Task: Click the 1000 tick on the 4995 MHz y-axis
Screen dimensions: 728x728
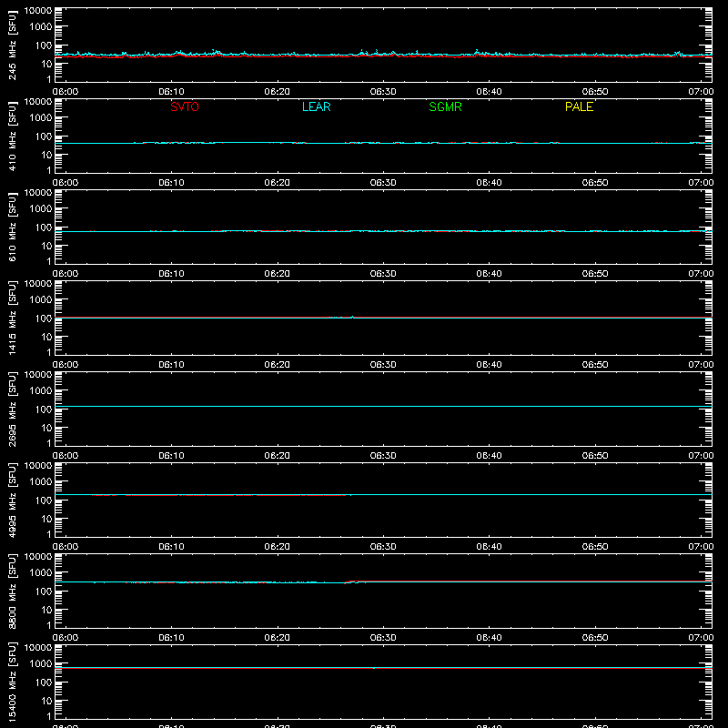Action: 41,482
